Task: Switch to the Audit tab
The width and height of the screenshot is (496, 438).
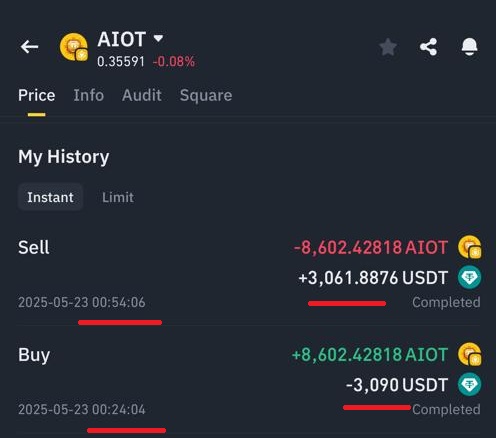Action: coord(142,95)
